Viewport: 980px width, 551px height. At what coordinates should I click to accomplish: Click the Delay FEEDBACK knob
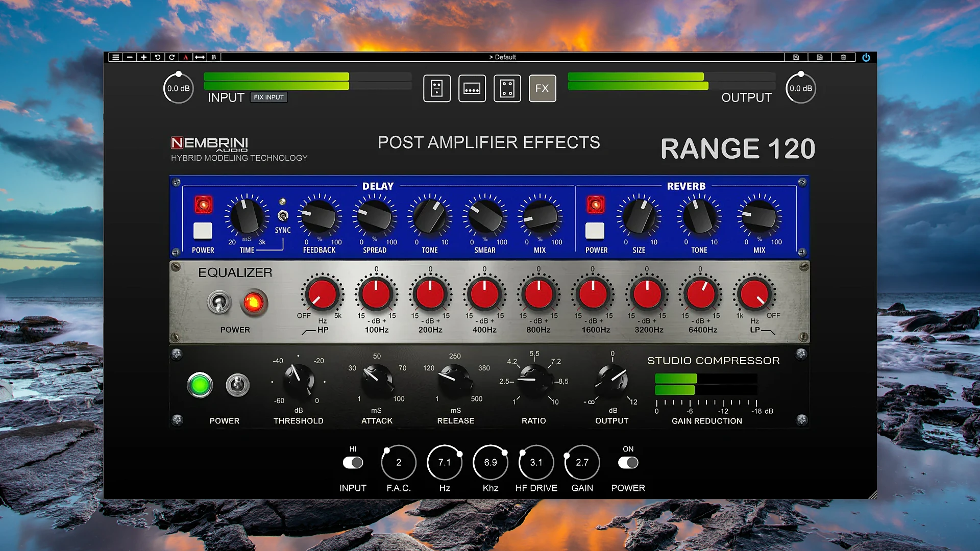(320, 216)
